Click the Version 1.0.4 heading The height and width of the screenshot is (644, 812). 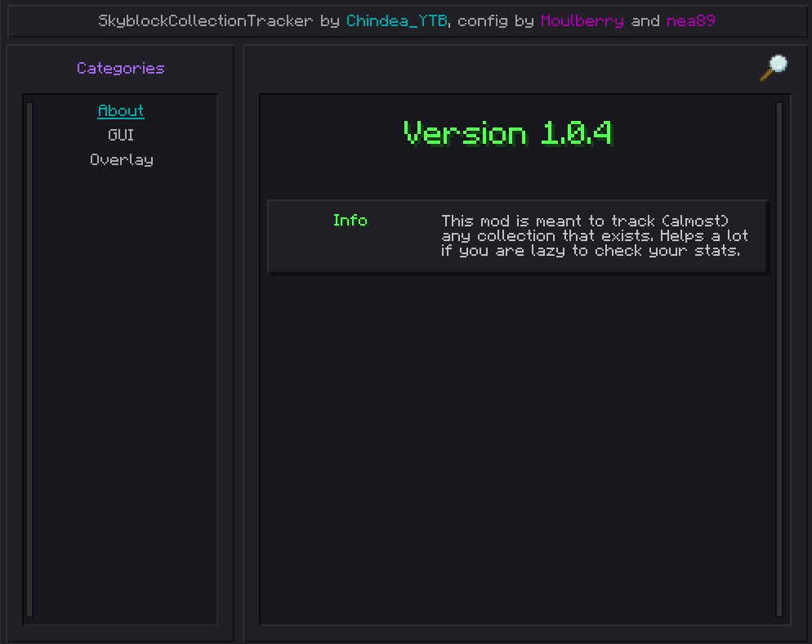coord(508,133)
